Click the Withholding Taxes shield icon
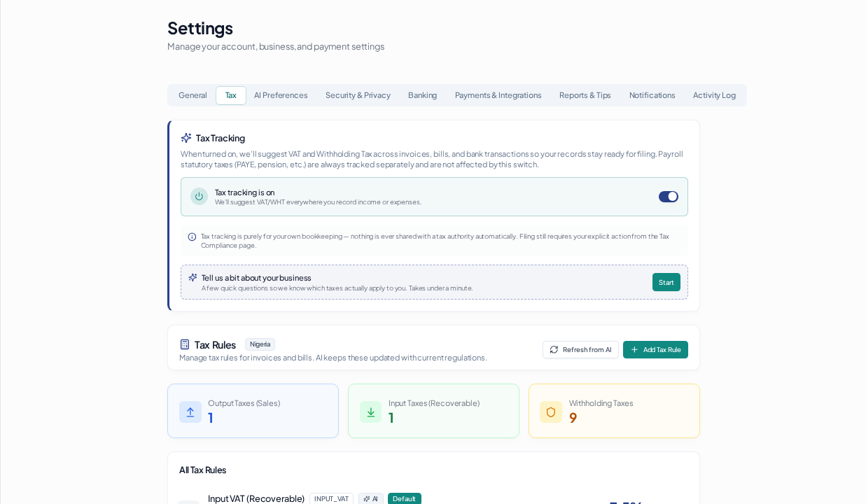Image resolution: width=866 pixels, height=504 pixels. 551,412
